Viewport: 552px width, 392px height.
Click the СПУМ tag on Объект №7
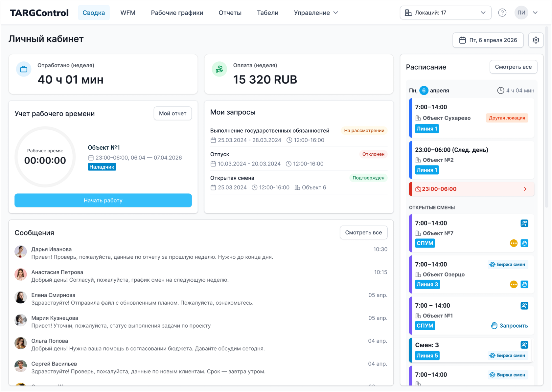(425, 243)
